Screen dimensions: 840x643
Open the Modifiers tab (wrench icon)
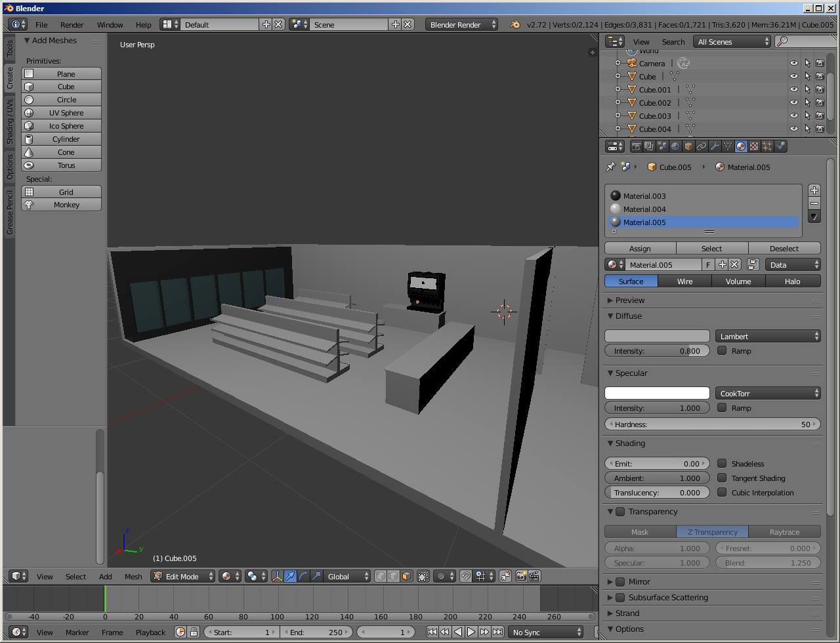pyautogui.click(x=715, y=146)
